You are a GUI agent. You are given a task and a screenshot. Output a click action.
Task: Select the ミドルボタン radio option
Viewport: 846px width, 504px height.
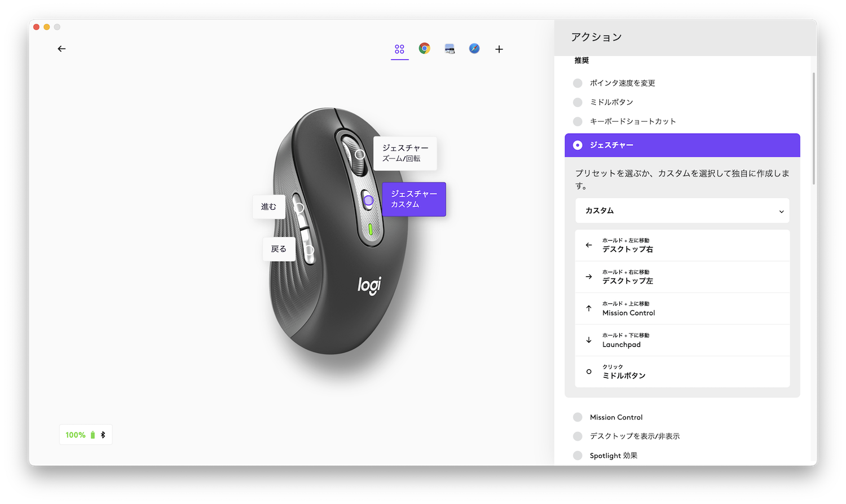[x=578, y=102]
